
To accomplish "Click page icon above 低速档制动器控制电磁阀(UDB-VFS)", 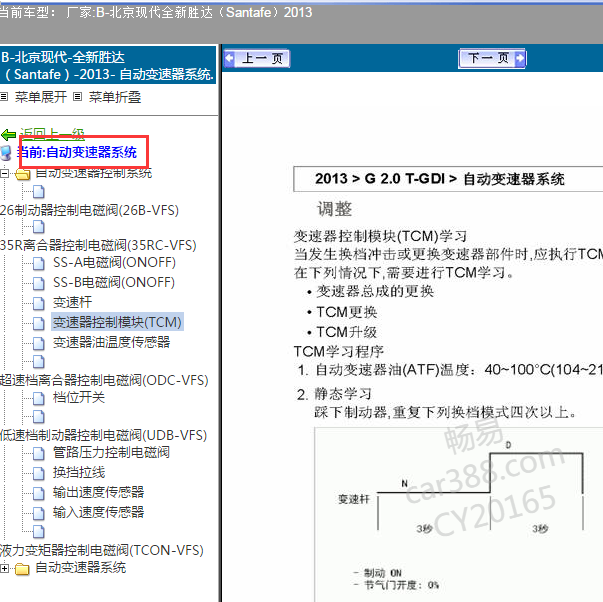I will tap(38, 417).
